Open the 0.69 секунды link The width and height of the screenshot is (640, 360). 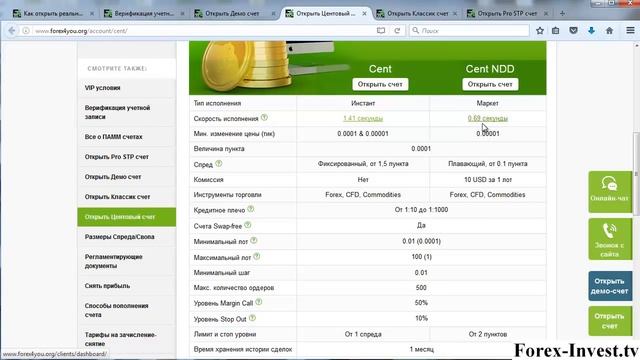click(488, 118)
